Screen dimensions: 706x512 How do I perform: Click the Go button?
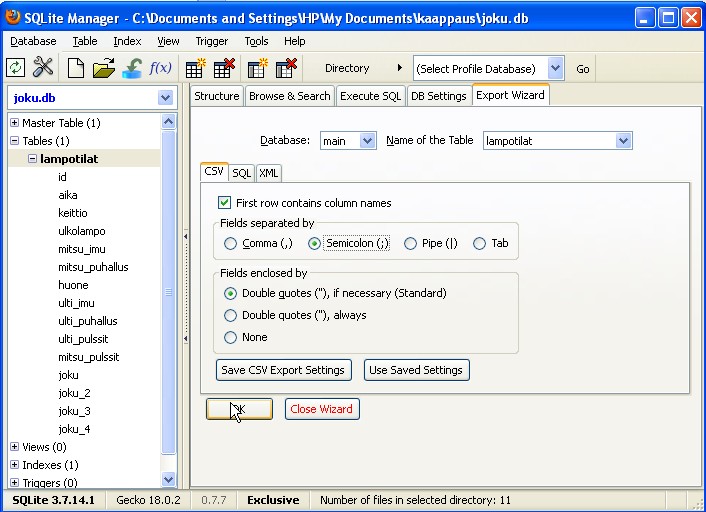[582, 69]
